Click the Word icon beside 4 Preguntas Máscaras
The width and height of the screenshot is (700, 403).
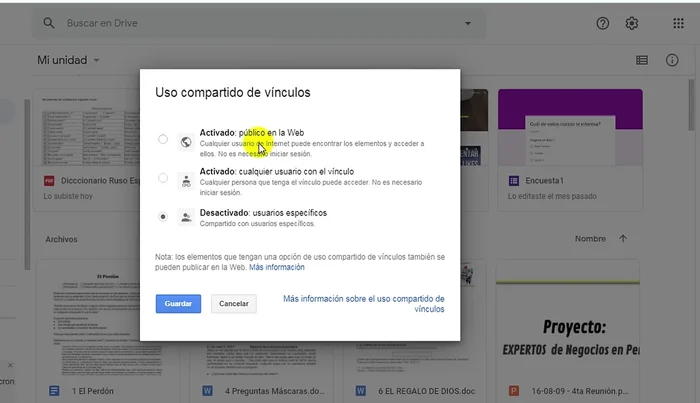207,391
